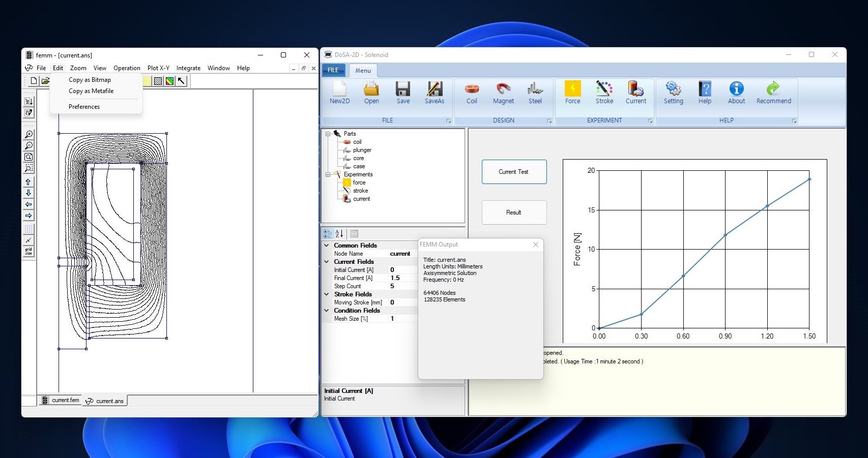This screenshot has height=458, width=868.
Task: Click the femm zoom out magnifier icon
Action: [28, 146]
